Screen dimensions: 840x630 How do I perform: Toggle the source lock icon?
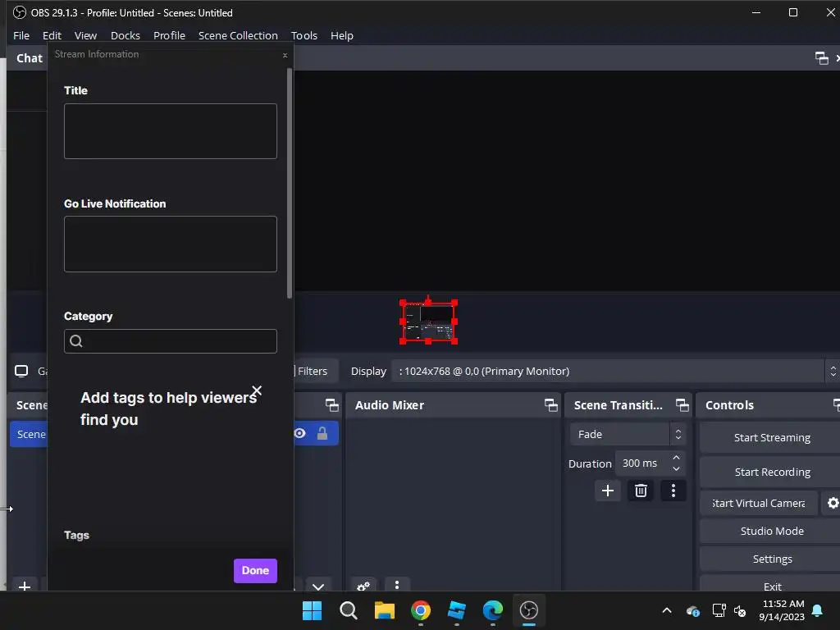click(x=322, y=433)
